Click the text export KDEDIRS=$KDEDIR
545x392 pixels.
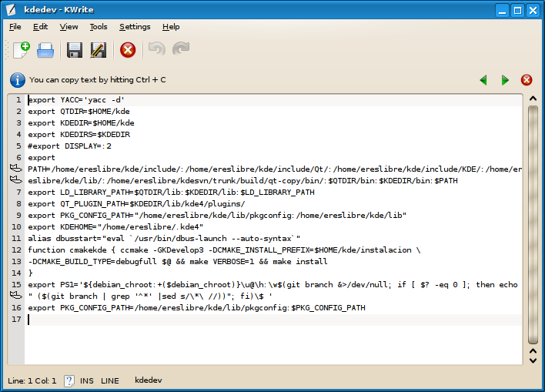tap(79, 134)
